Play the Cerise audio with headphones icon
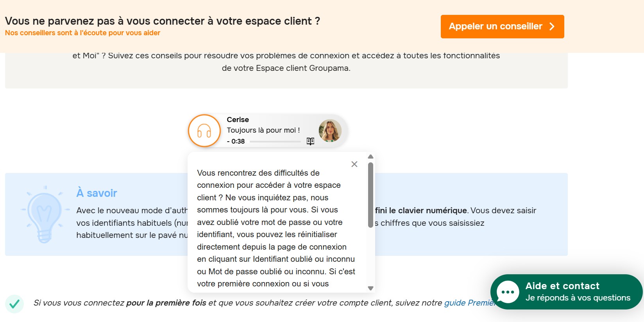 [204, 131]
